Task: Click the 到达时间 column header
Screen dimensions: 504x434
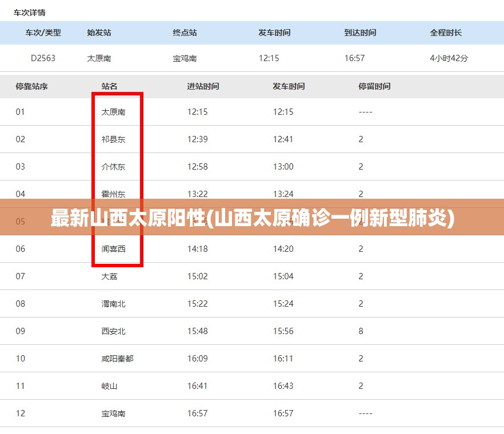Action: (360, 33)
